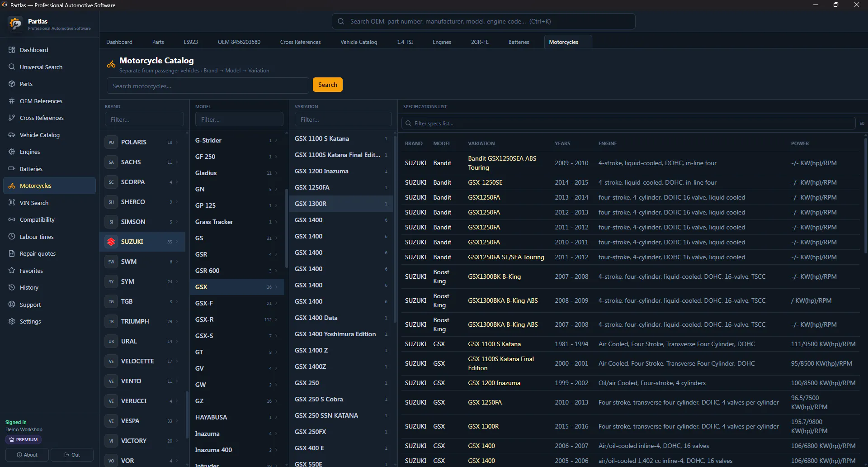
Task: Click the Labour times clock icon
Action: pyautogui.click(x=12, y=237)
